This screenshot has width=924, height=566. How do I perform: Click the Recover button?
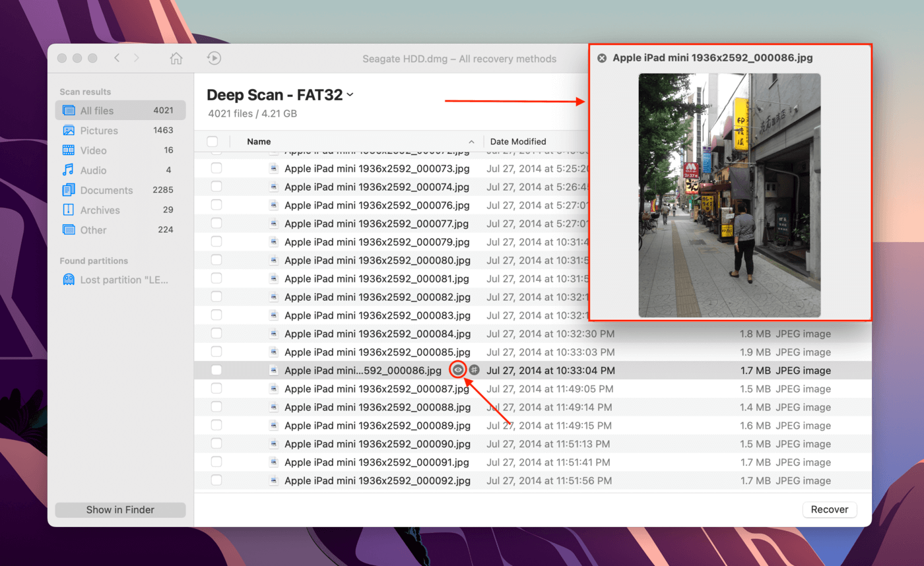pos(830,509)
